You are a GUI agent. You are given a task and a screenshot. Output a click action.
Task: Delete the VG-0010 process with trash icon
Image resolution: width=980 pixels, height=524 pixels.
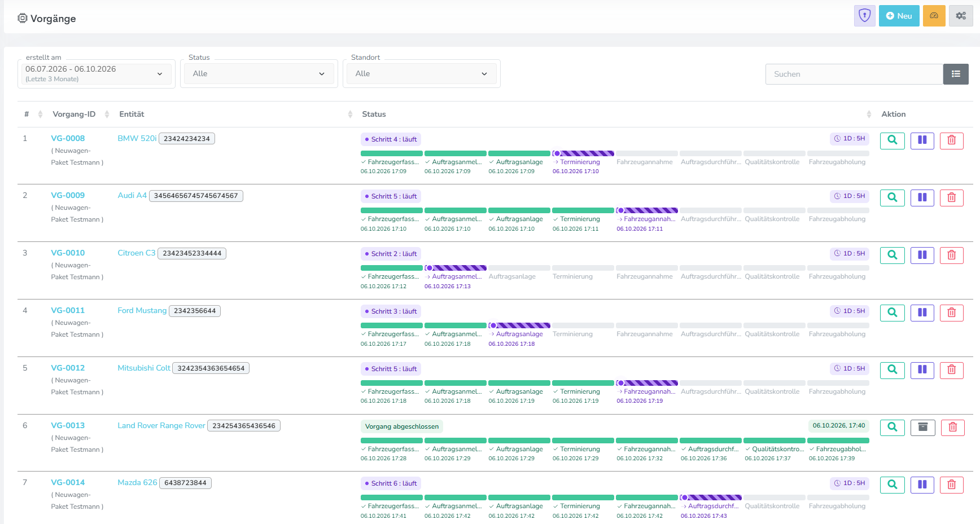pyautogui.click(x=952, y=256)
